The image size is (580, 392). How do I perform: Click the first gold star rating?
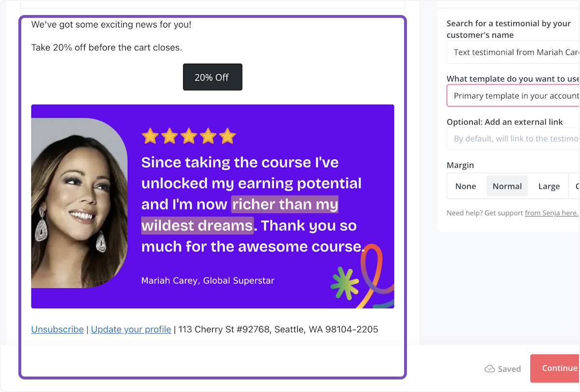pyautogui.click(x=150, y=136)
